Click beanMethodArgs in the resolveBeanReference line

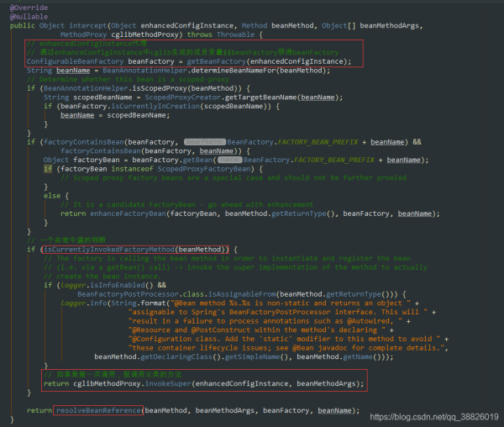click(x=224, y=410)
